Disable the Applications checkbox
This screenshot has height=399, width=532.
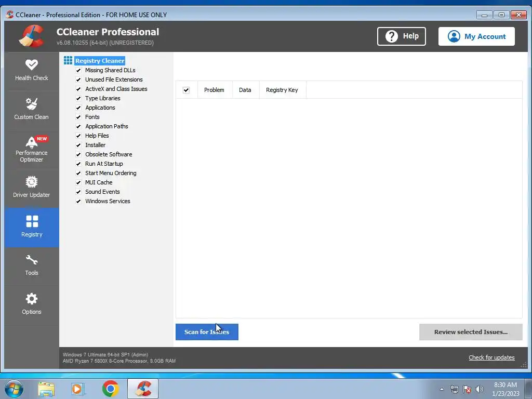point(78,108)
